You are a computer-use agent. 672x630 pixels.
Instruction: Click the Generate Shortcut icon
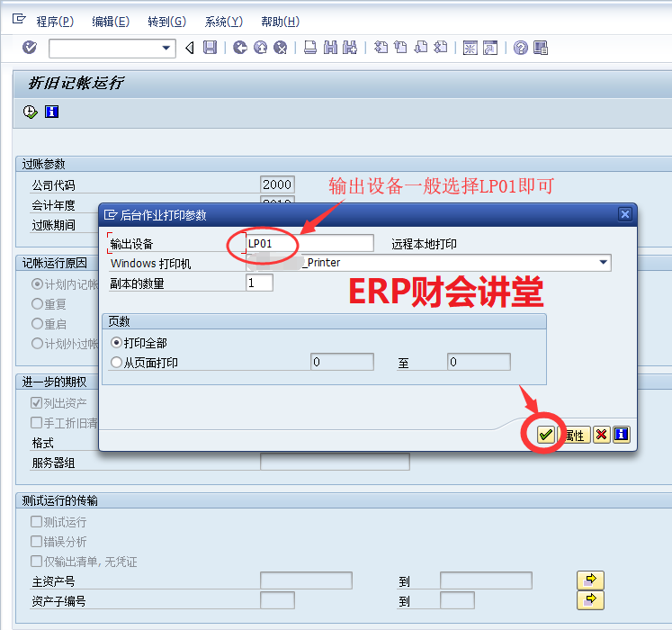point(490,48)
